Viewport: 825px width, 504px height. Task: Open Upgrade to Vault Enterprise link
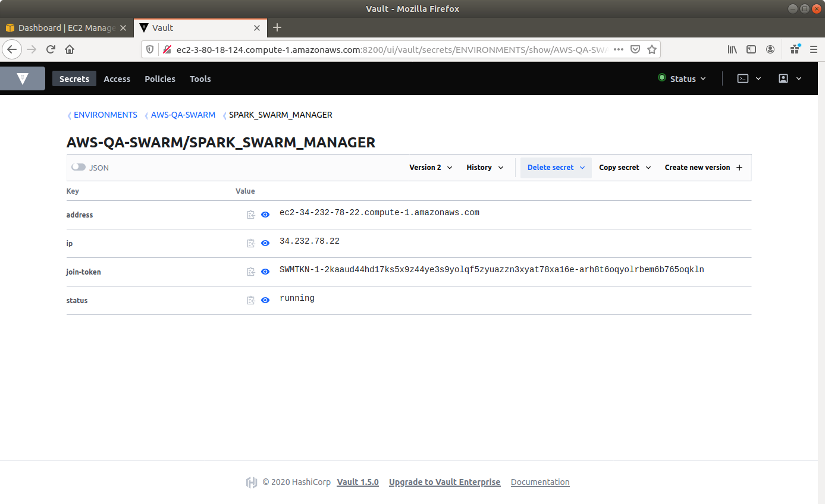click(x=444, y=482)
